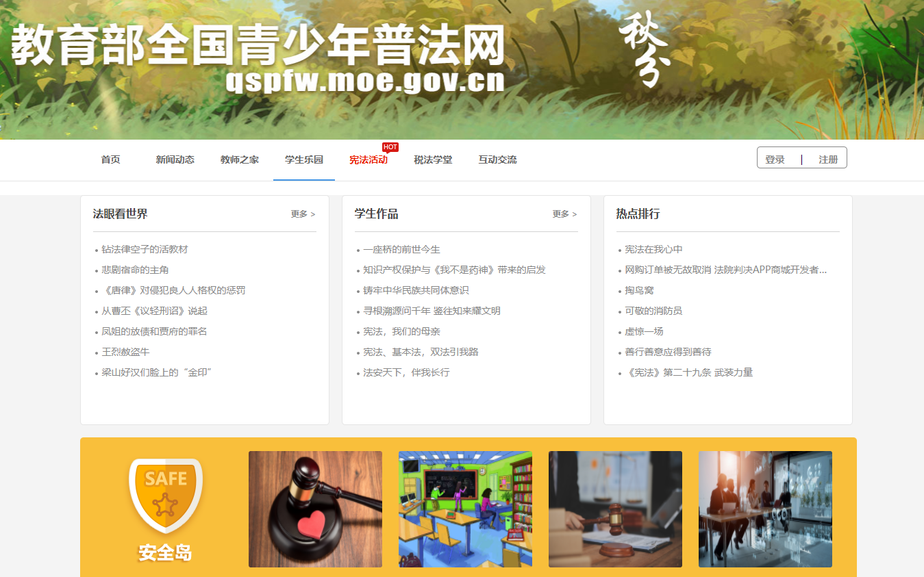Open the gavel and documents thumbnail

coord(615,509)
